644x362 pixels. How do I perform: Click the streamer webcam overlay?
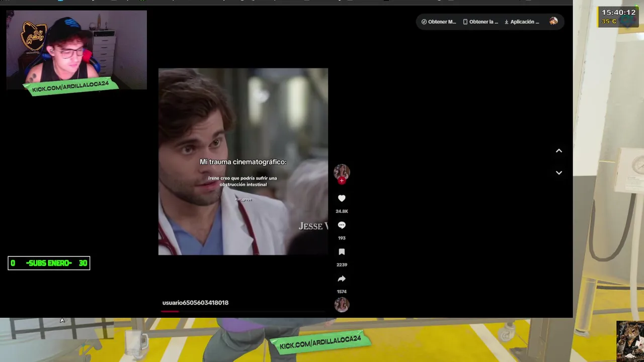click(x=76, y=50)
